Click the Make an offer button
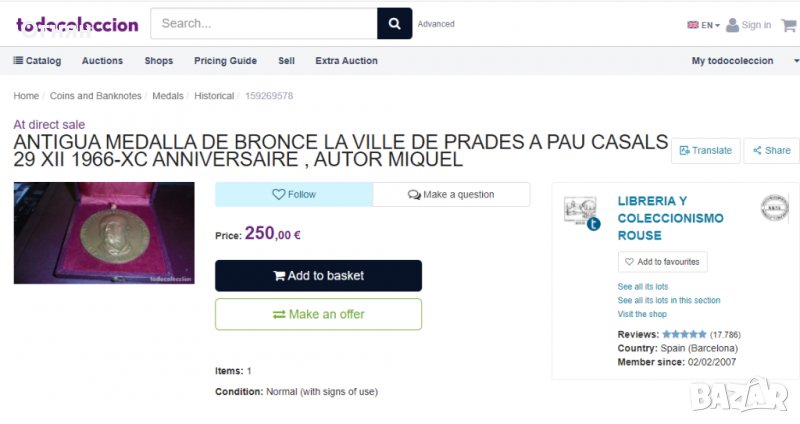Image resolution: width=800 pixels, height=424 pixels. click(x=318, y=314)
